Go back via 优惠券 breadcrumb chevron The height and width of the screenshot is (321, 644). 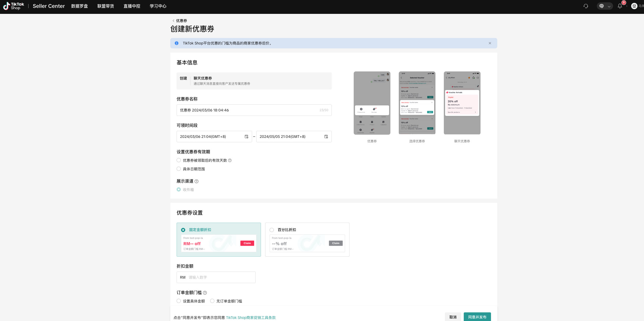173,21
